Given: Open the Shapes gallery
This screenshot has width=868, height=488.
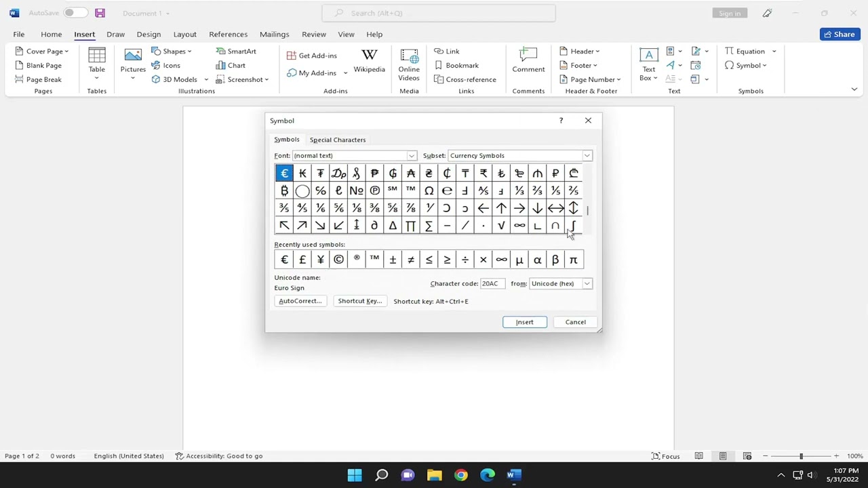Looking at the screenshot, I should pos(172,52).
